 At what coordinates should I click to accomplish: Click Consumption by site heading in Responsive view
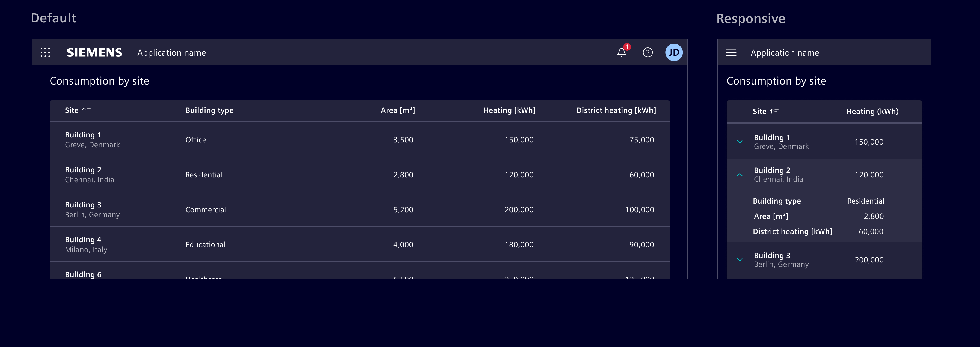pos(776,81)
